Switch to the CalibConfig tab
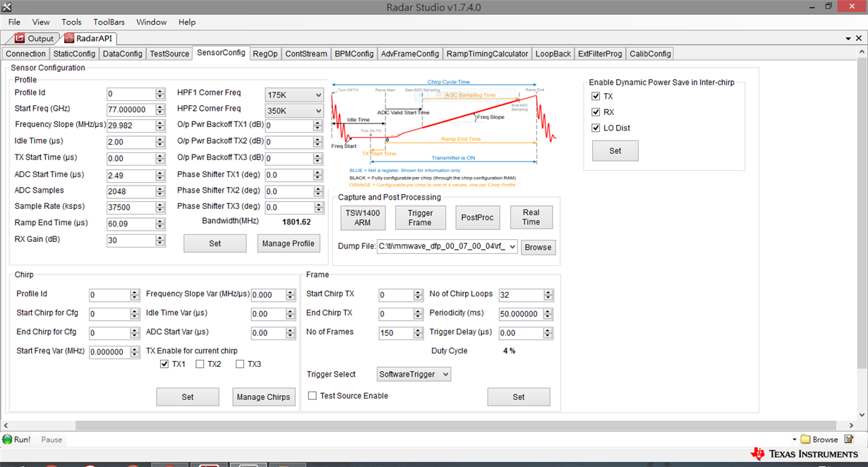This screenshot has height=467, width=868. click(650, 54)
